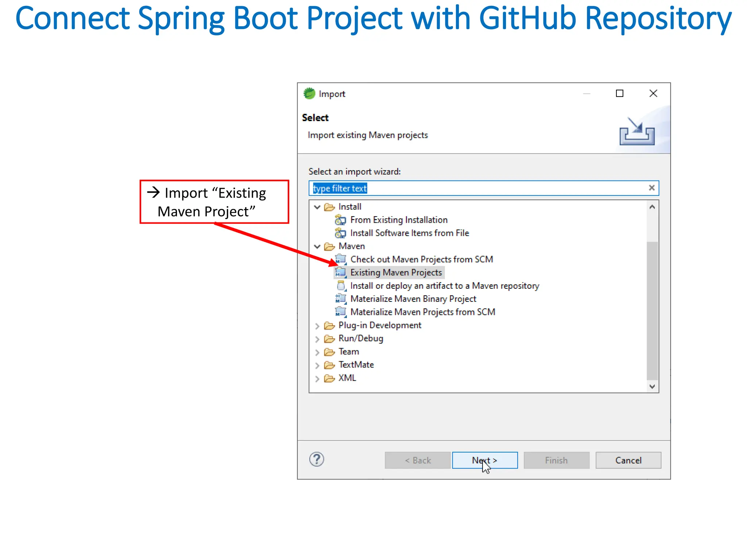The height and width of the screenshot is (560, 747).
Task: Collapse the Install folder
Action: click(x=317, y=207)
